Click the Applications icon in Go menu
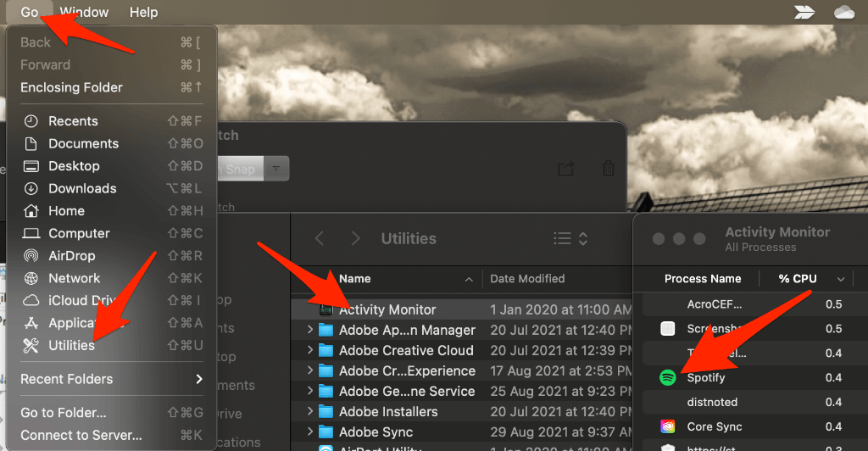The image size is (868, 451). point(31,323)
